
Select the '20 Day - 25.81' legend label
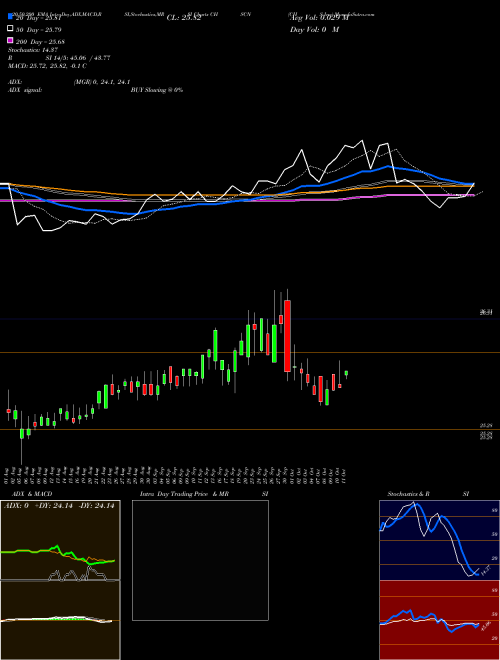click(x=39, y=18)
